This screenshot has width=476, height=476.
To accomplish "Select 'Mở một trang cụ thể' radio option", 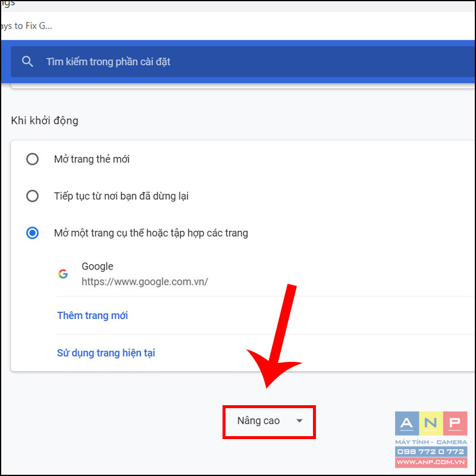I will pyautogui.click(x=33, y=233).
